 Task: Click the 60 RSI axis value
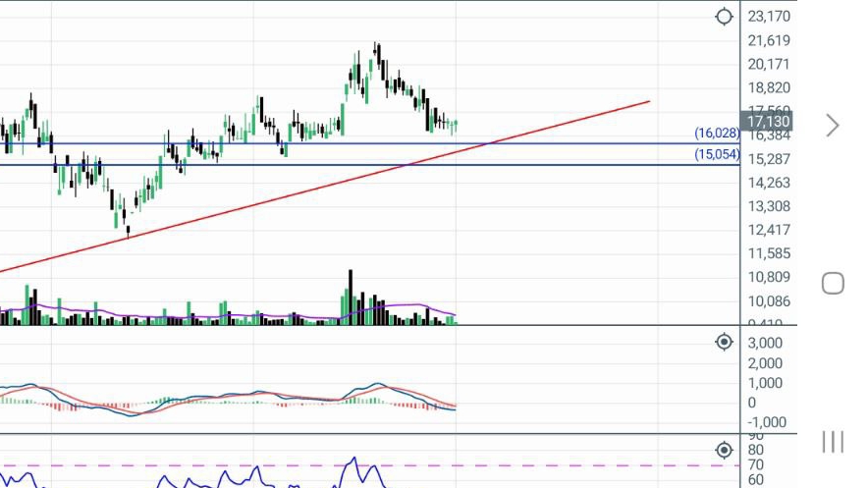pyautogui.click(x=756, y=480)
